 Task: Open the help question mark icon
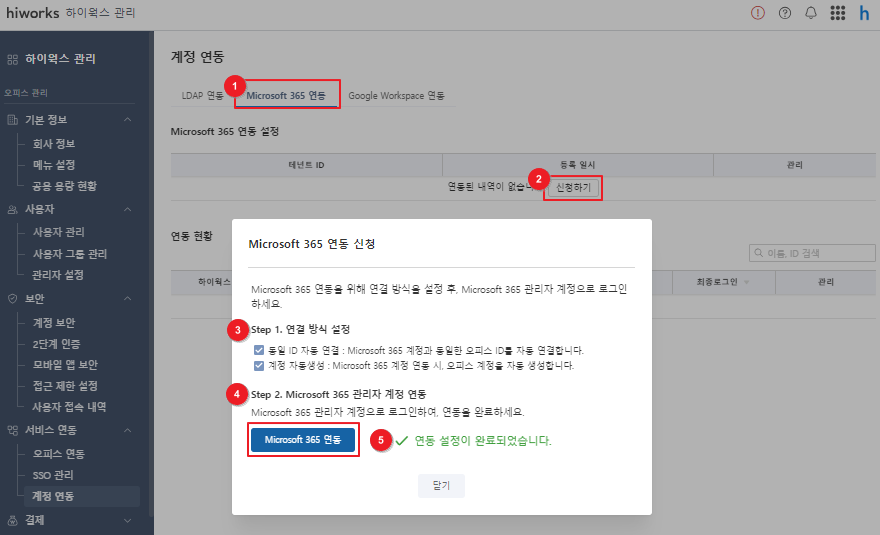coord(785,13)
